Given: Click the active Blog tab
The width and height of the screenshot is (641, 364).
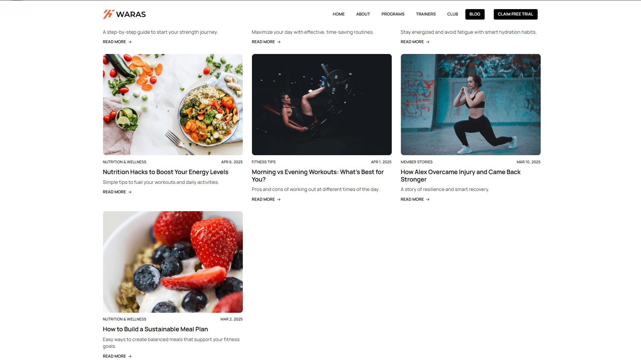Looking at the screenshot, I should point(475,14).
